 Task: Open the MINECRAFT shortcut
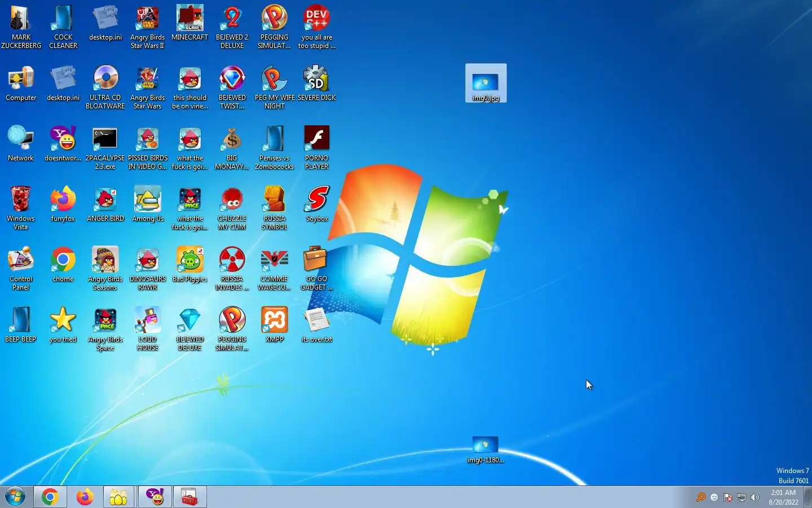coord(189,23)
